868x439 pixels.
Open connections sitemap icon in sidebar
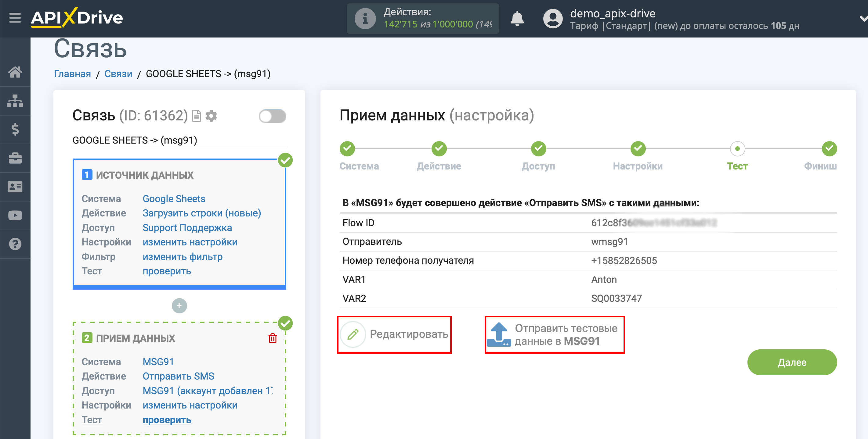point(15,101)
